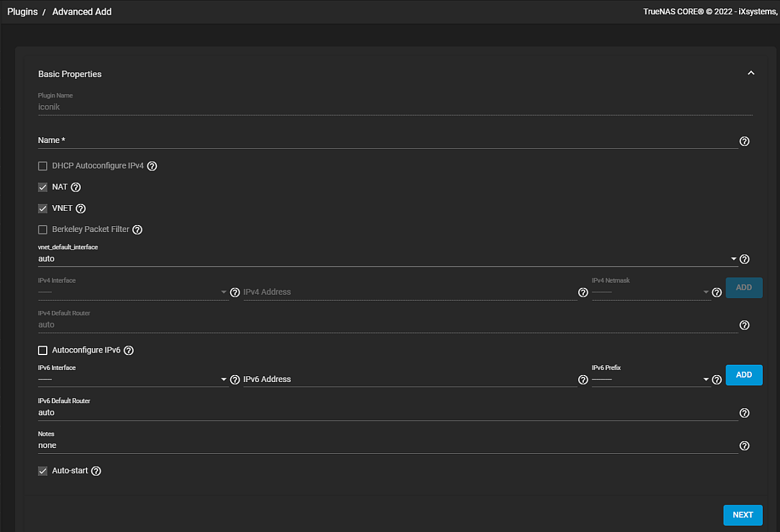Open help for DHCP Autoconfigure IPv4

(x=153, y=166)
